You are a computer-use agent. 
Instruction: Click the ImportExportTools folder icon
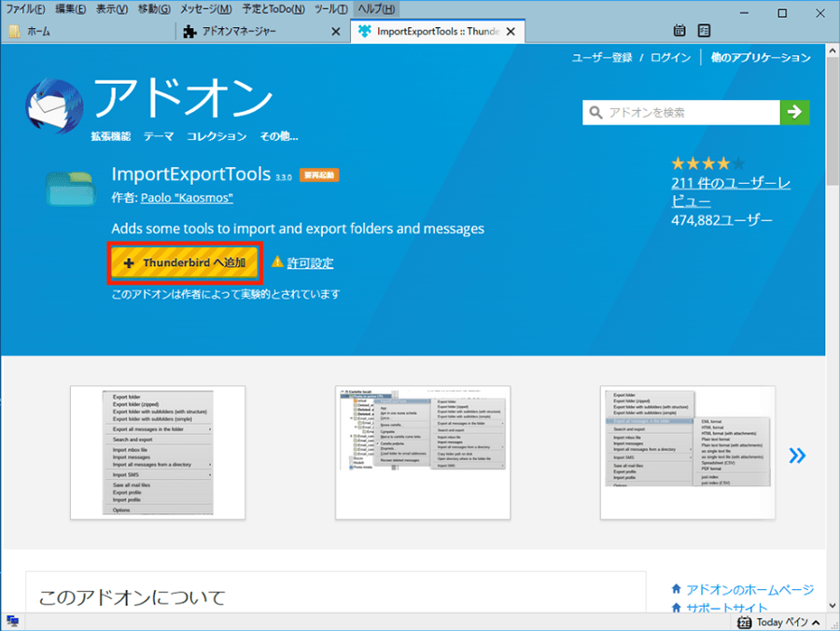71,188
